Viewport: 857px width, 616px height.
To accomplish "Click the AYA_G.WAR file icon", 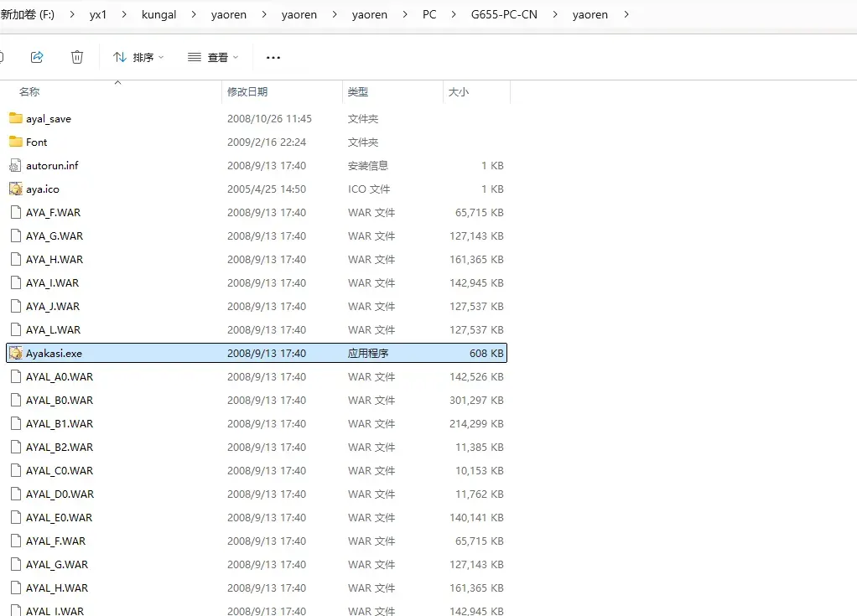I will (x=16, y=236).
